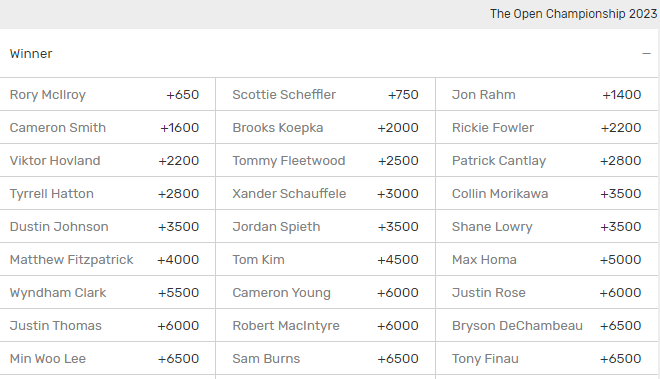Click Bryson DeChambeau +6500
Screen dimensions: 660x379
546,325
